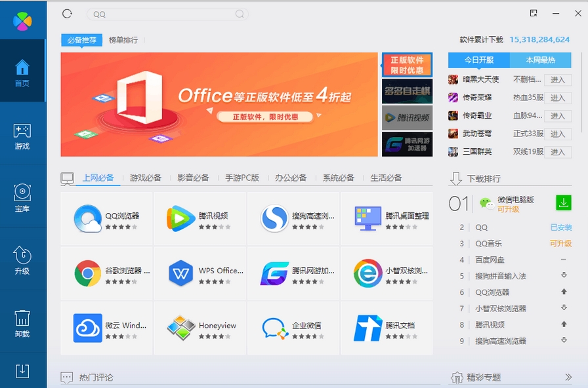Switch to the 榜单排行 tab

click(123, 40)
